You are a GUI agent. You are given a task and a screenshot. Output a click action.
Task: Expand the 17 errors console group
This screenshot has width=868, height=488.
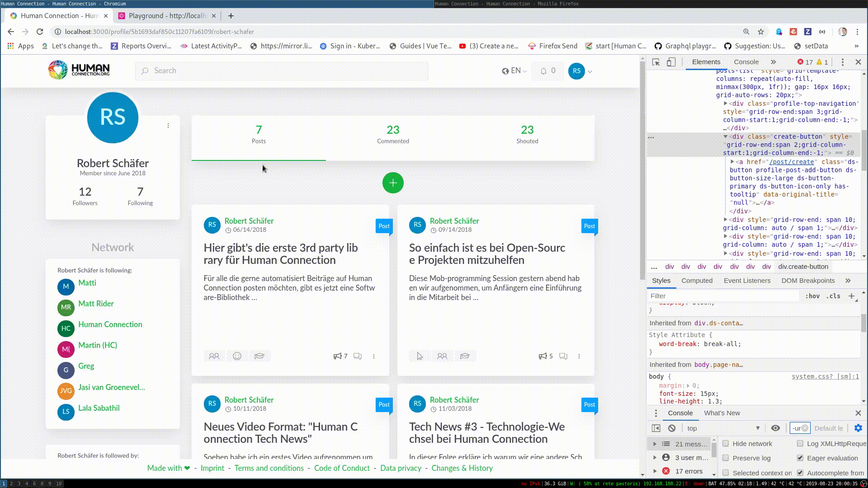[x=655, y=471]
